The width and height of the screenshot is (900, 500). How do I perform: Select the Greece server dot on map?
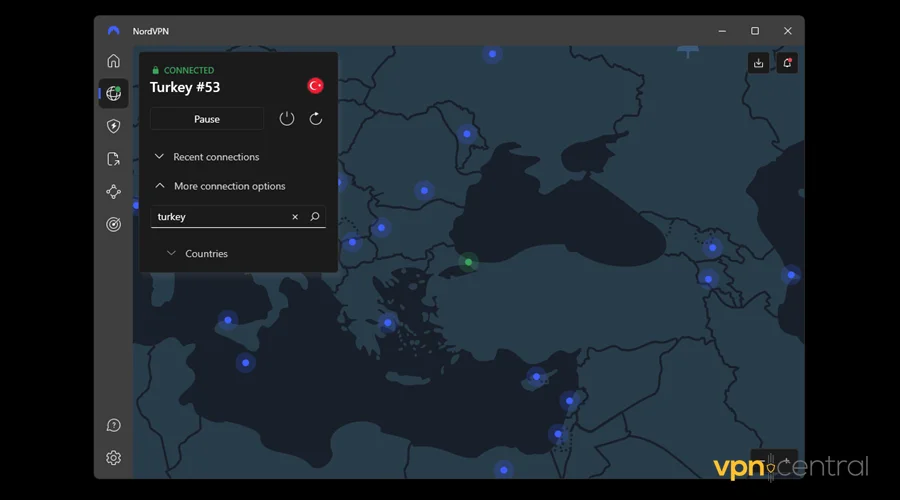click(388, 323)
